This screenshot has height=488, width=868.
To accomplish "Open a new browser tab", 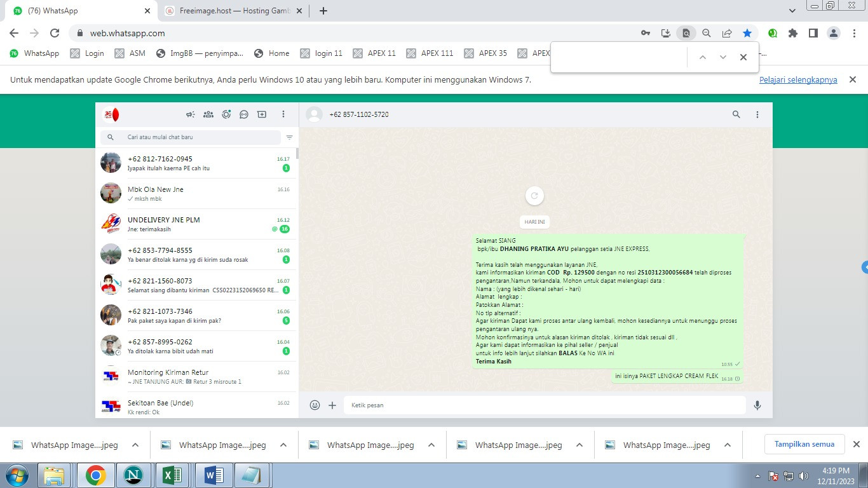I will 323,11.
